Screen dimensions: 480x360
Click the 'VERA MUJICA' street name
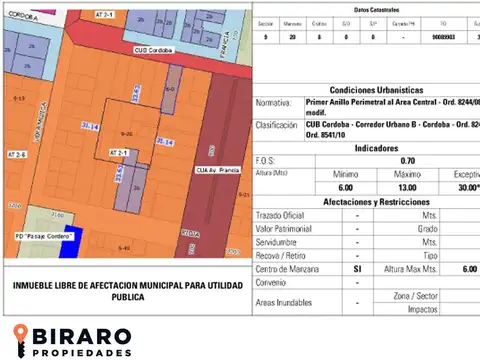point(40,122)
